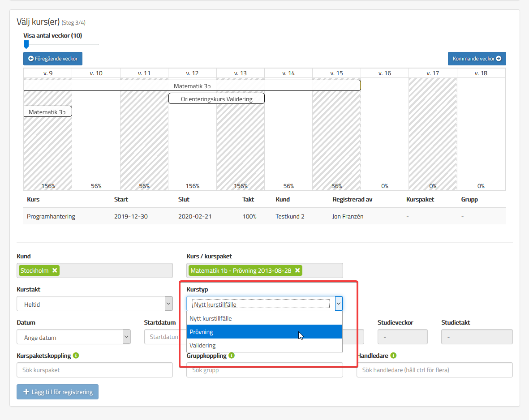Viewport: 529px width, 420px height.
Task: Select the Orienteringskurs Validering course bar
Action: (216, 99)
